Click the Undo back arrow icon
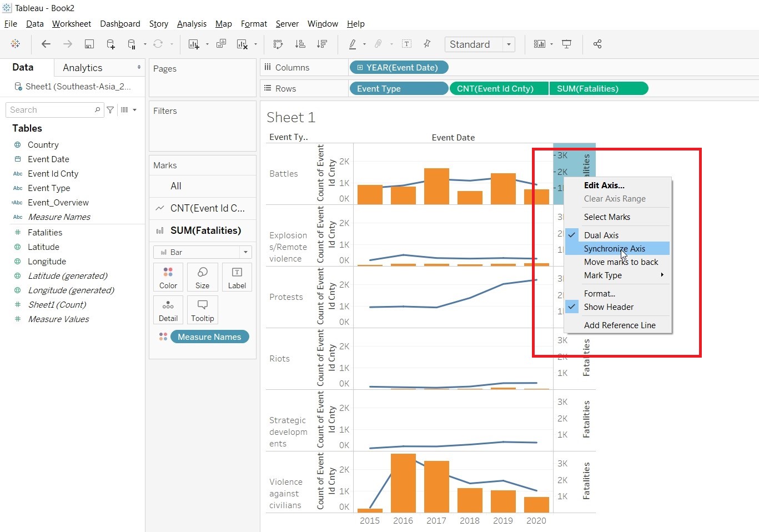The width and height of the screenshot is (759, 532). [46, 44]
